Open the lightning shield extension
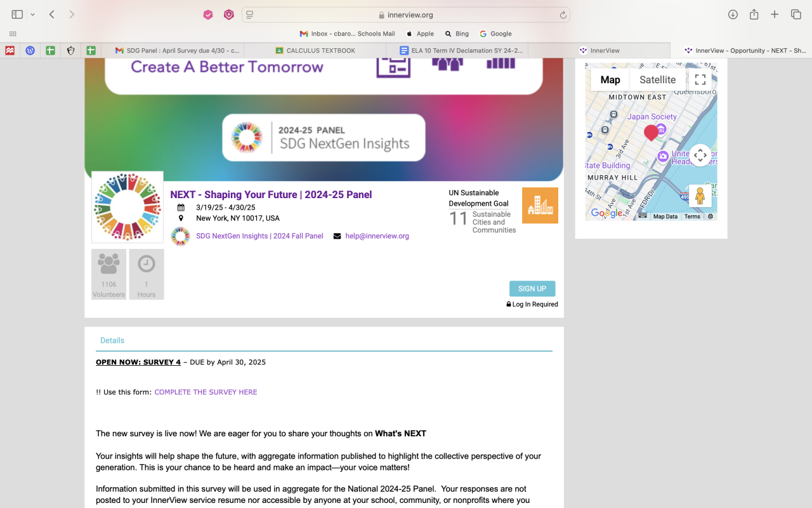Viewport: 812px width, 508px height. pyautogui.click(x=229, y=15)
